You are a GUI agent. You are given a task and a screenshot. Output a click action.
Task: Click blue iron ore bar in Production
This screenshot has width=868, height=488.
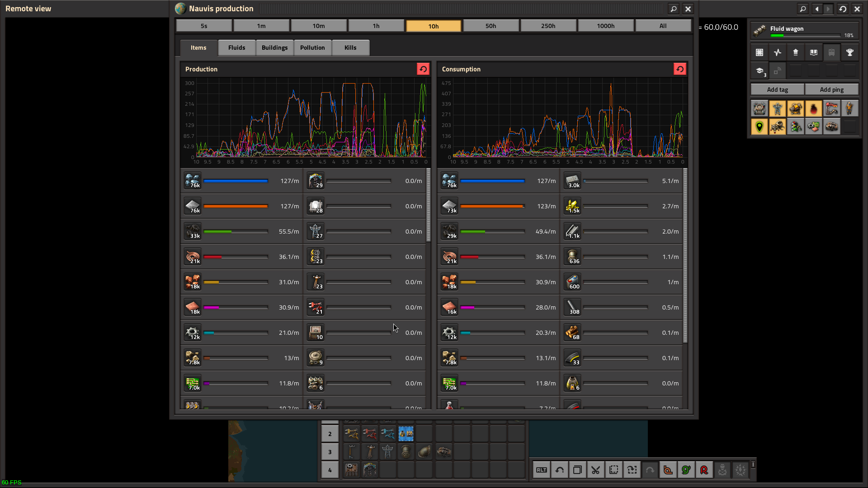(236, 181)
